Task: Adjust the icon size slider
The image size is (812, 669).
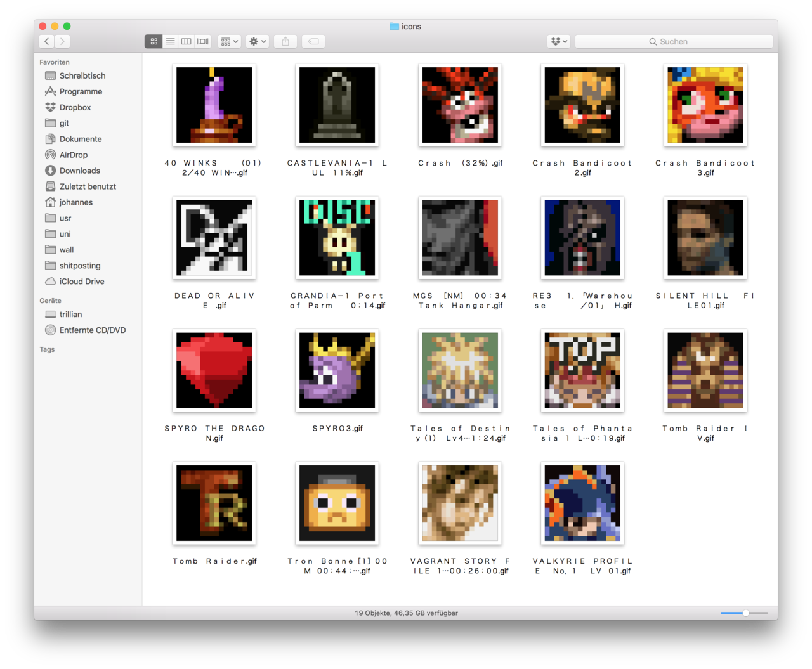Action: click(746, 613)
